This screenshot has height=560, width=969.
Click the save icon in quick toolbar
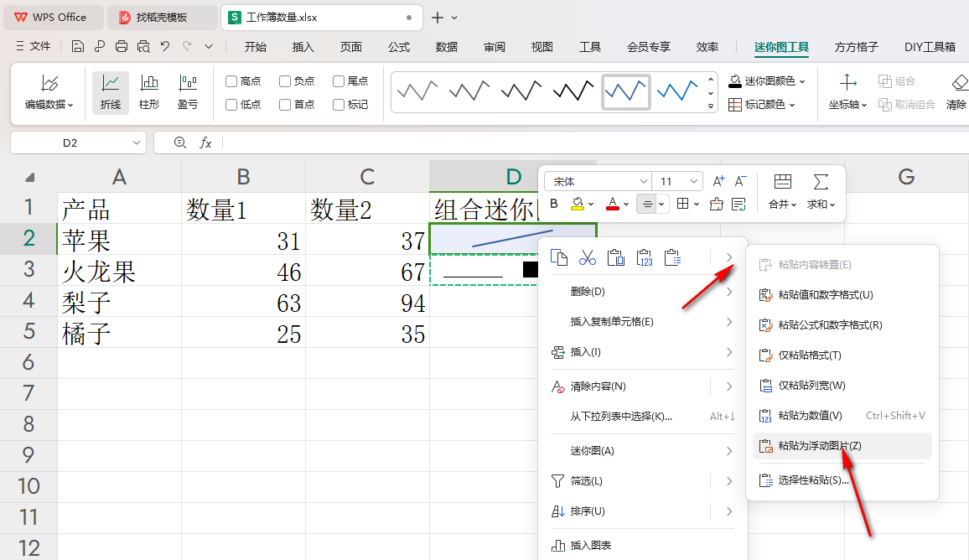tap(77, 46)
